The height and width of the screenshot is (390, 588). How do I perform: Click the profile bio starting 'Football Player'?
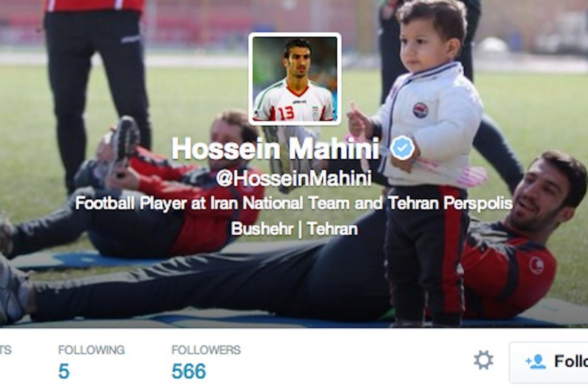(x=294, y=203)
